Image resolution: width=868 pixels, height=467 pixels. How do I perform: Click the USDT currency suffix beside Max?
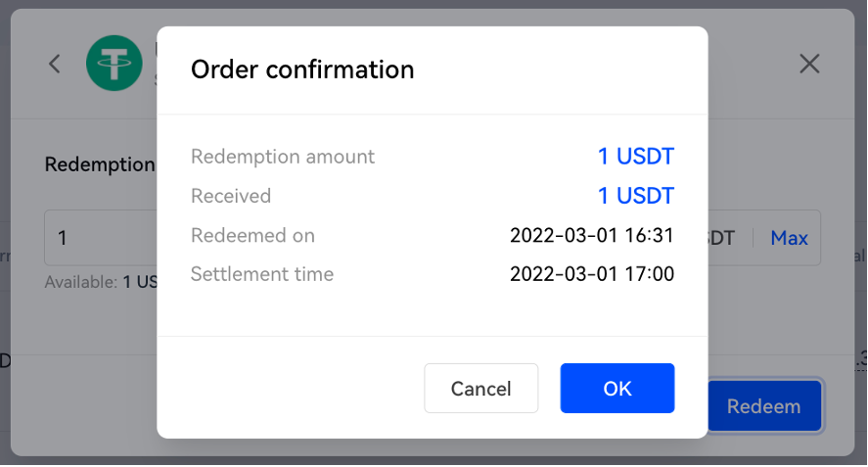point(721,238)
